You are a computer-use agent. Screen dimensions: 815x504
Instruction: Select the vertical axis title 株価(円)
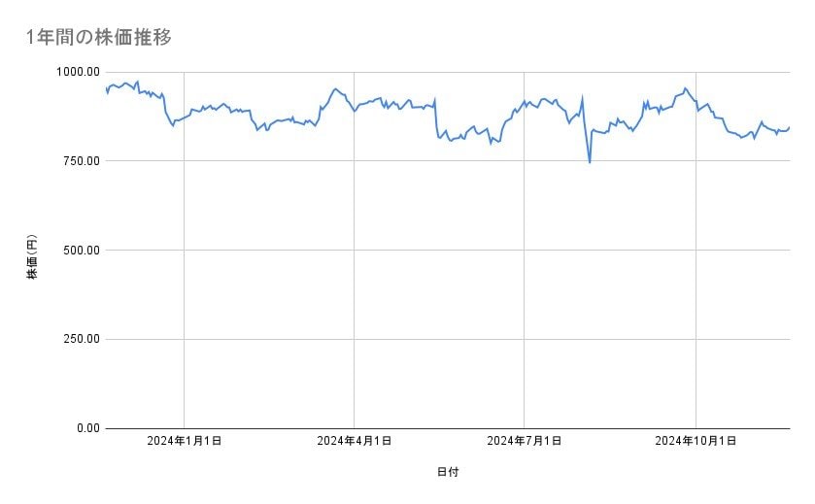(32, 257)
